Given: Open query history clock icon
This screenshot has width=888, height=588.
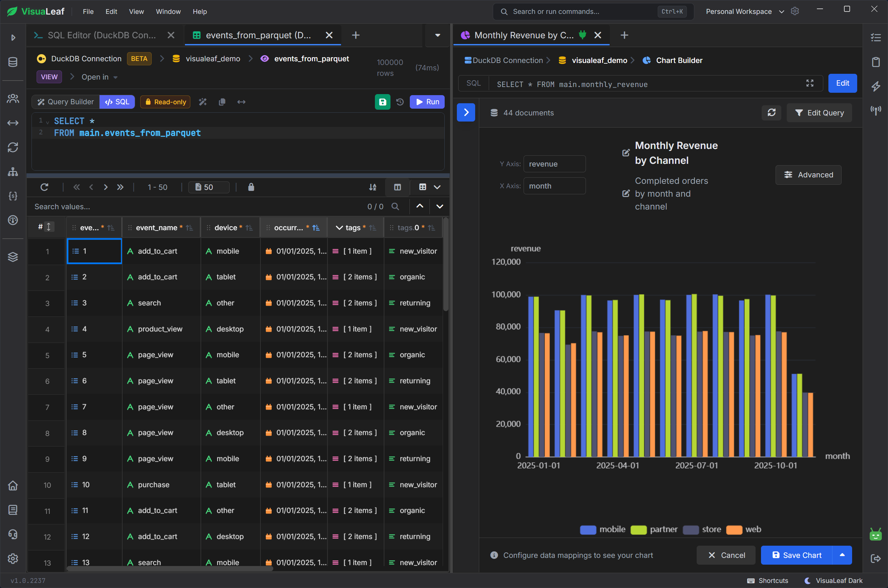Looking at the screenshot, I should coord(400,102).
